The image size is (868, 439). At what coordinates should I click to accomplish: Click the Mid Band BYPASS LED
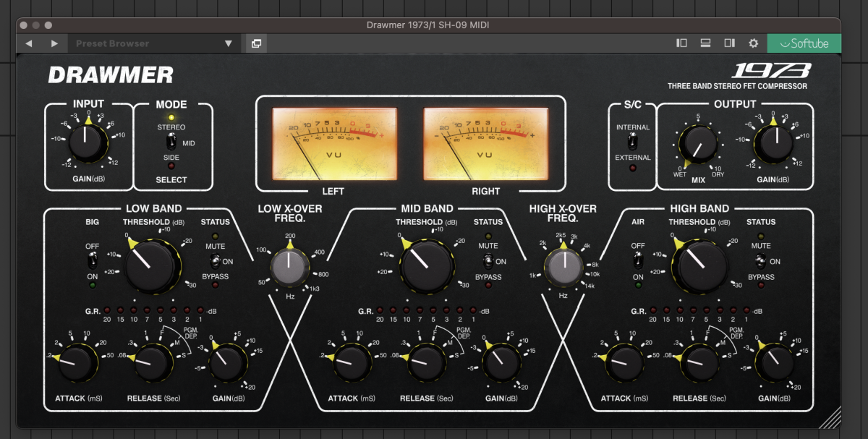tap(488, 286)
